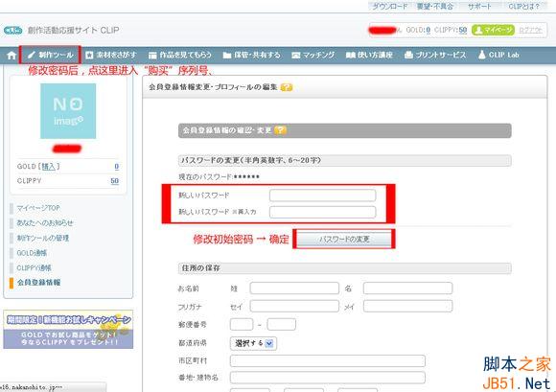This screenshot has width=556, height=392.
Task: Open the 都道府県 選択する dropdown
Action: (x=253, y=343)
